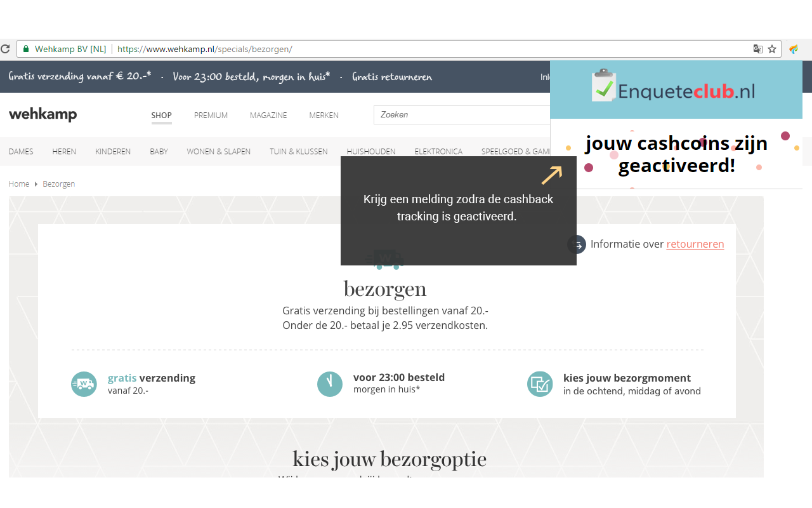Open the ELEKTRONICA category
Viewport: 812px width, 508px height.
438,152
